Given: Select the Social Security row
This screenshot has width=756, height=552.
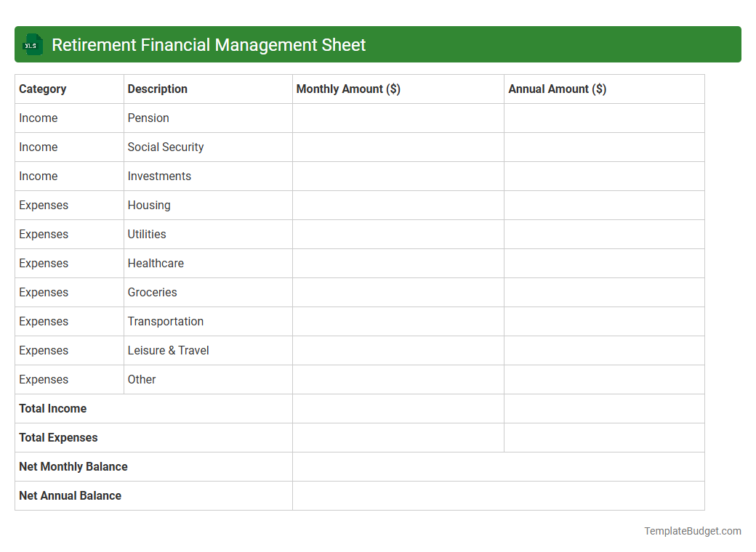Looking at the screenshot, I should pos(166,147).
